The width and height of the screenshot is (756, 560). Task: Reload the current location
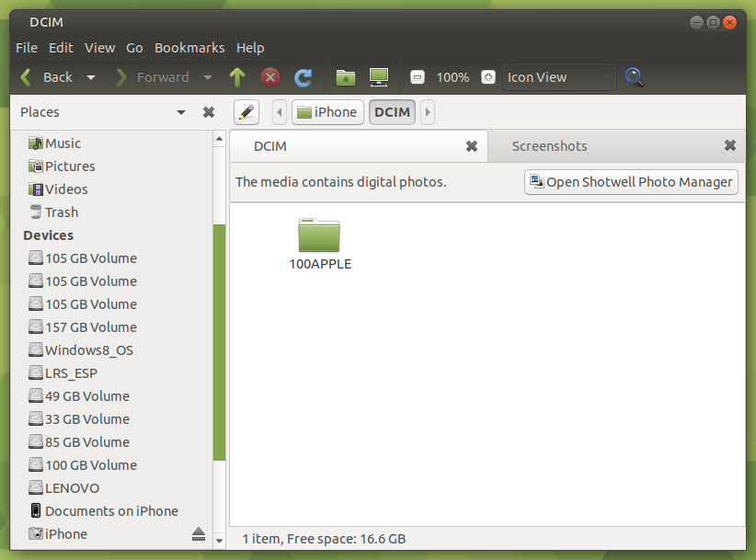point(304,77)
